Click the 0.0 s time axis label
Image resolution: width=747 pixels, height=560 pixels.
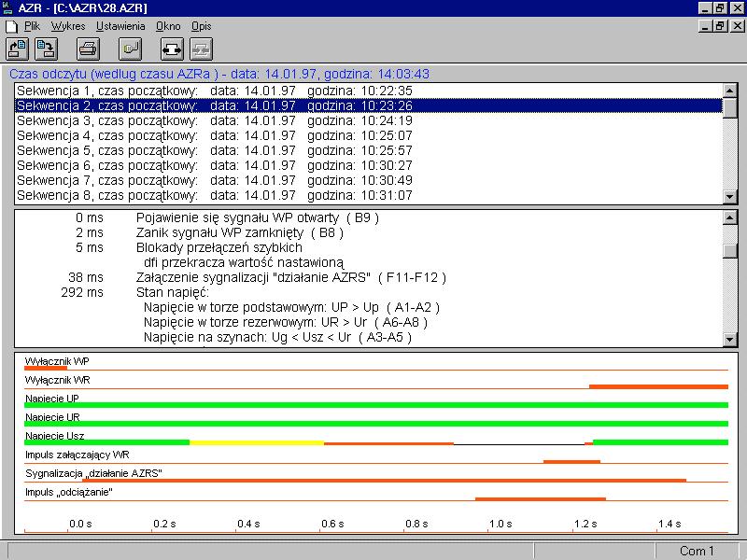coord(80,524)
